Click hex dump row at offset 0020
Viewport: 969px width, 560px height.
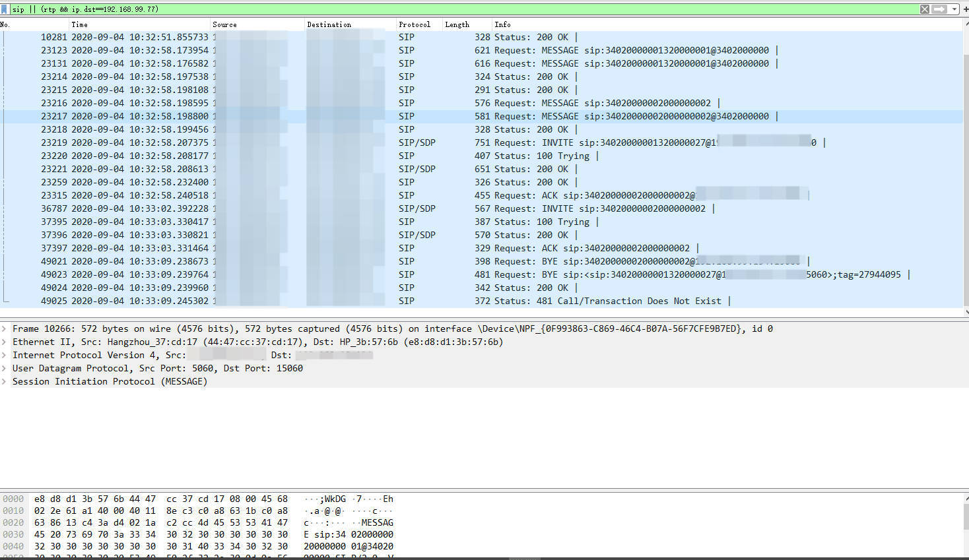198,522
